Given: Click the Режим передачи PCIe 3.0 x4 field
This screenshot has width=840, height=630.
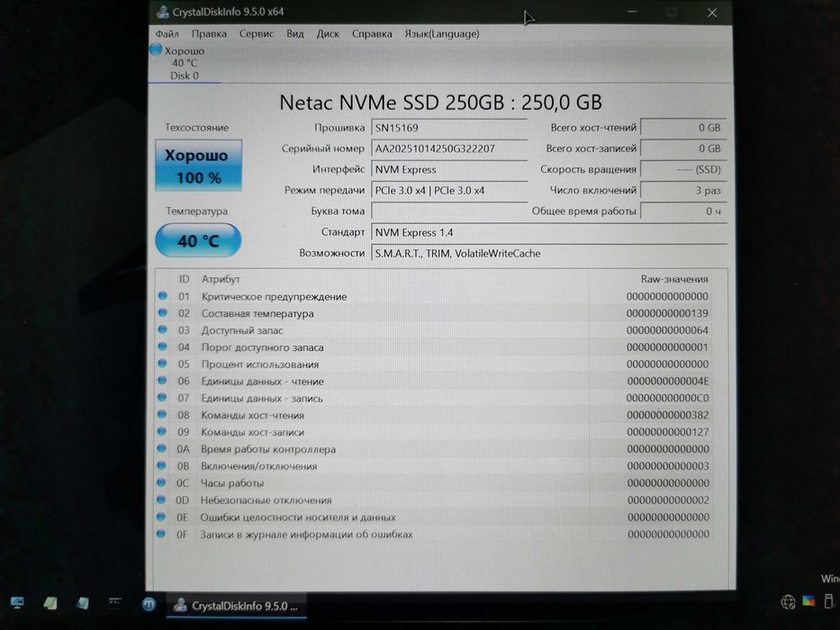Looking at the screenshot, I should click(449, 190).
